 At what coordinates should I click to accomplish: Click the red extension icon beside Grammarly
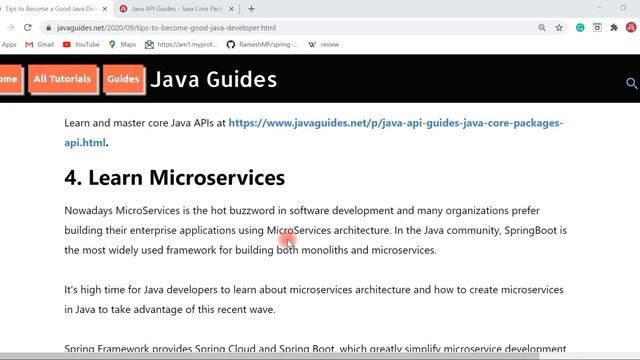[x=597, y=28]
